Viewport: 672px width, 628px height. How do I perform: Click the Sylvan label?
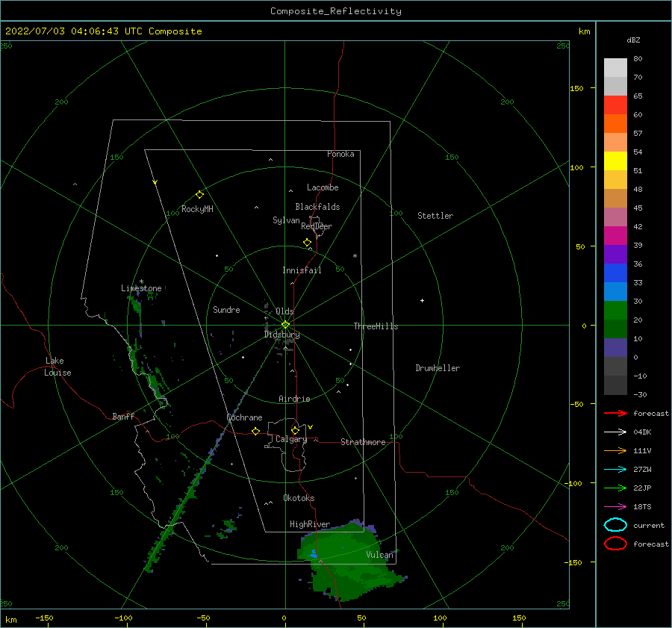(x=286, y=220)
